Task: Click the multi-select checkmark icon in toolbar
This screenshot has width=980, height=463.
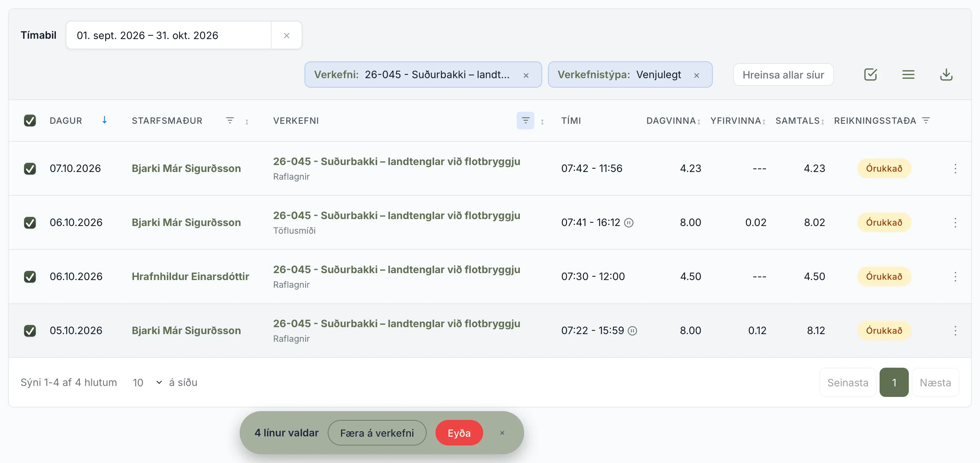Action: (x=870, y=74)
